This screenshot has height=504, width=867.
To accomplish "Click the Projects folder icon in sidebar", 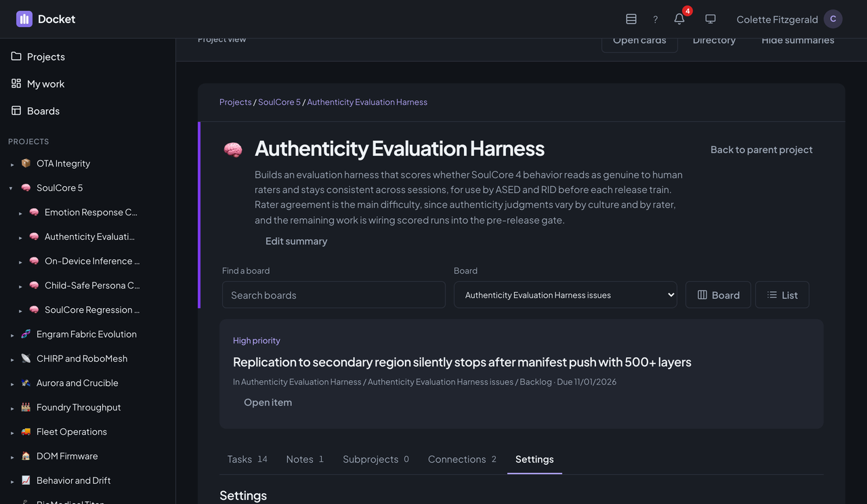I will [16, 56].
